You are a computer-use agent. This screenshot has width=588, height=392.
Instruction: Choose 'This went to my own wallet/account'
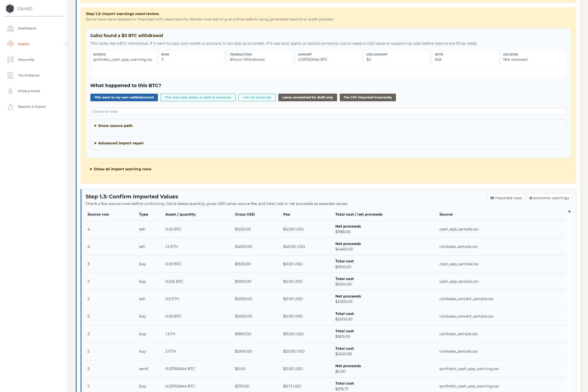coord(124,97)
